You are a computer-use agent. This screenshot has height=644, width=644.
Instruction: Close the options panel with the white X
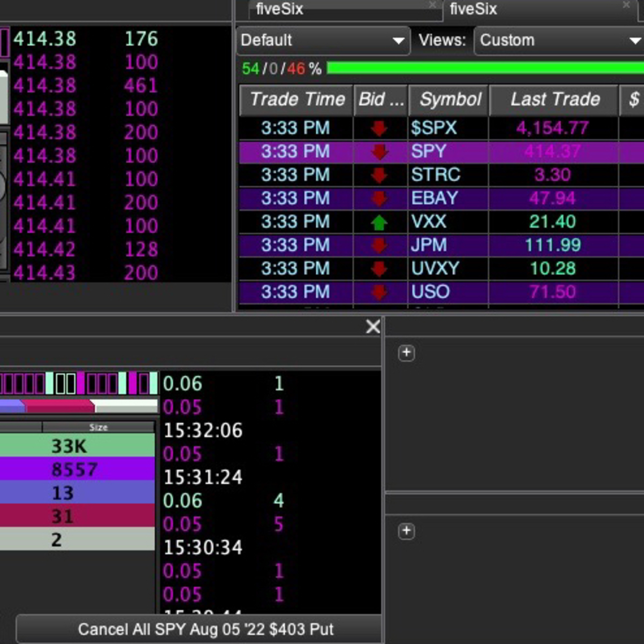(373, 326)
